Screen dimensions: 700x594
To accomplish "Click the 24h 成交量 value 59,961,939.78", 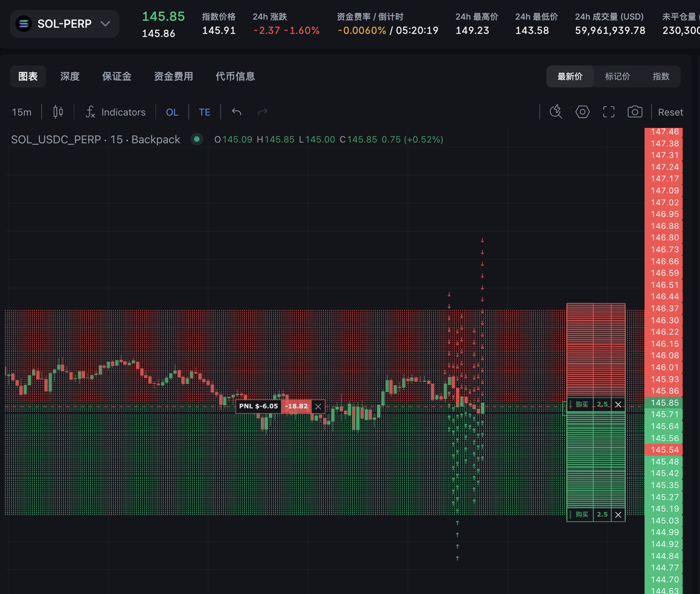I will pyautogui.click(x=610, y=30).
